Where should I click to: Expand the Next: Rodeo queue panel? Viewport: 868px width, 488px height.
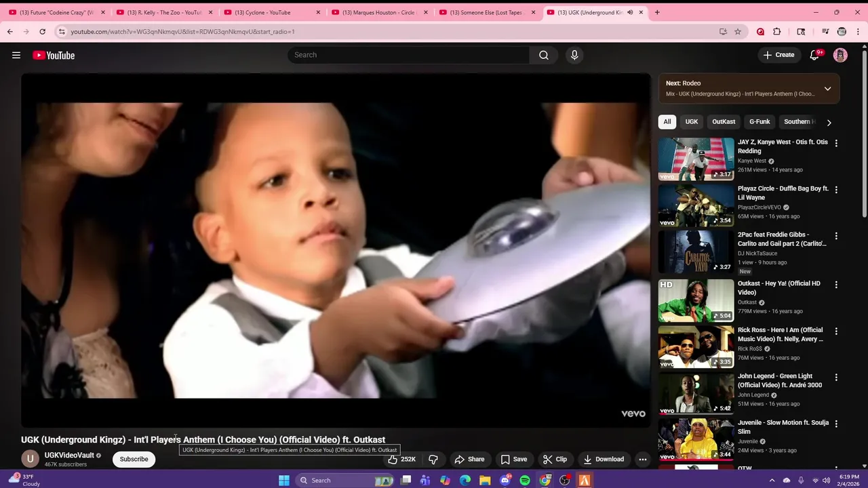click(827, 89)
